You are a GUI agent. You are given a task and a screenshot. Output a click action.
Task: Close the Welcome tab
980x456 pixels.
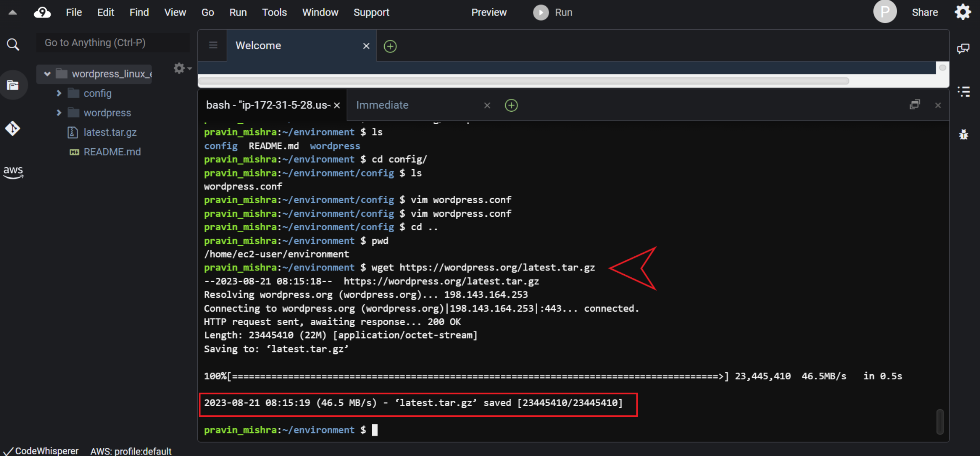click(366, 46)
